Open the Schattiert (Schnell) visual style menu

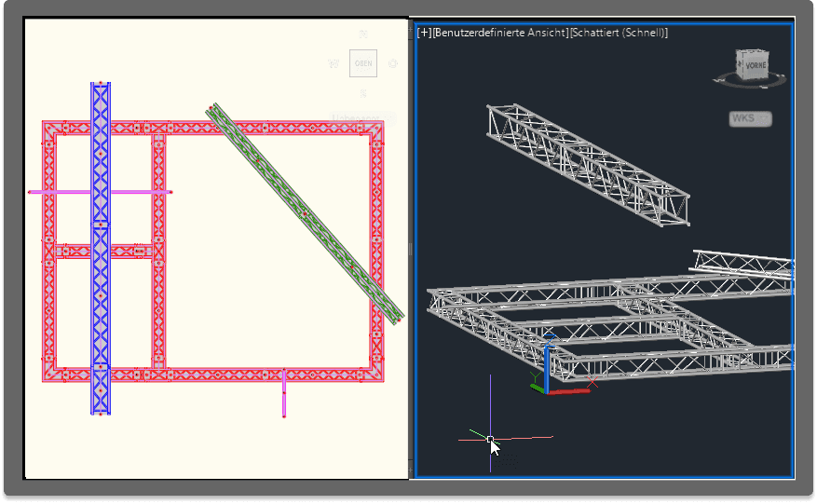(x=620, y=33)
